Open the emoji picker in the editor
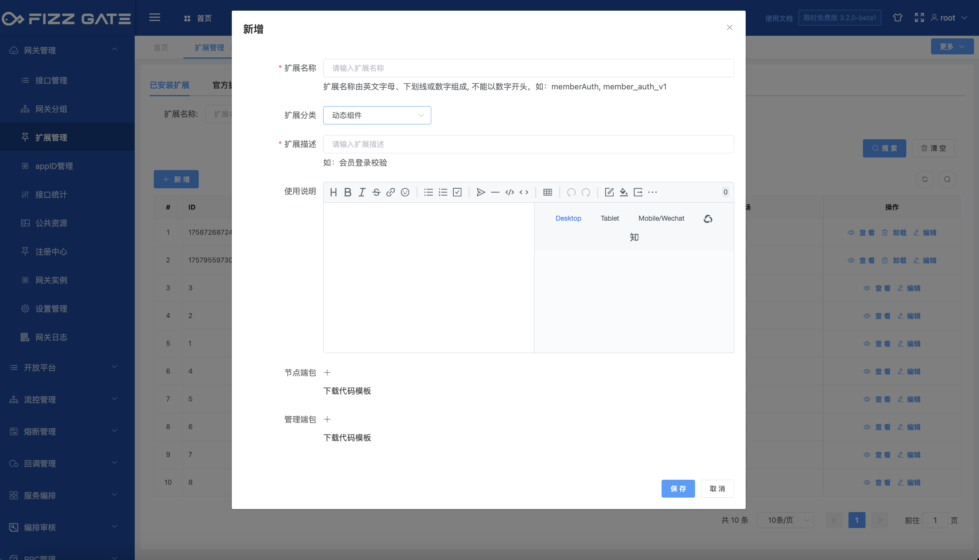The width and height of the screenshot is (979, 560). click(405, 192)
